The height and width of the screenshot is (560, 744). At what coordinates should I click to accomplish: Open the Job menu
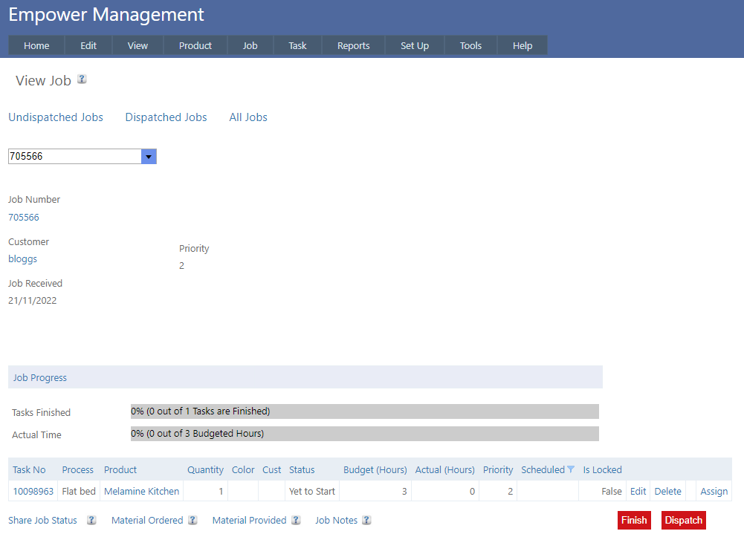(250, 46)
